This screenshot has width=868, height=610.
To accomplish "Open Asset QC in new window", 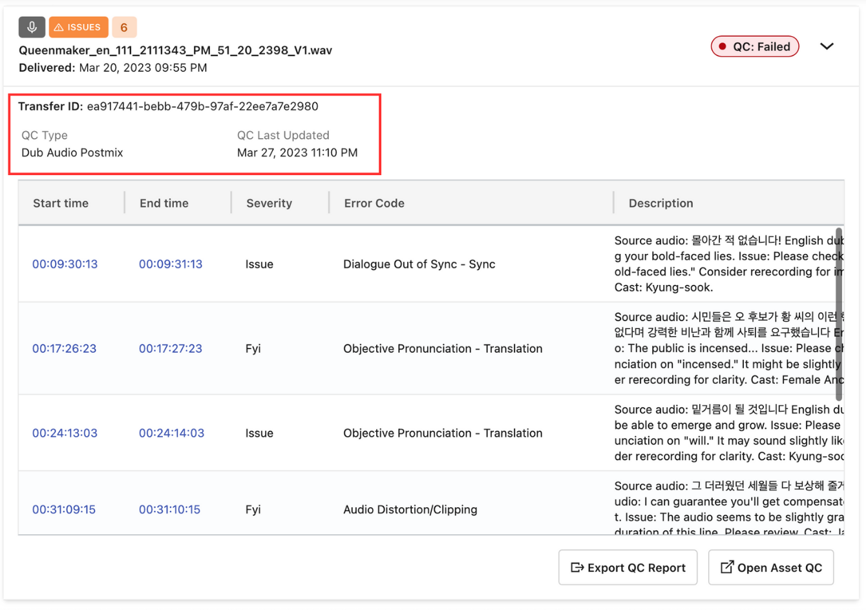I will click(771, 567).
